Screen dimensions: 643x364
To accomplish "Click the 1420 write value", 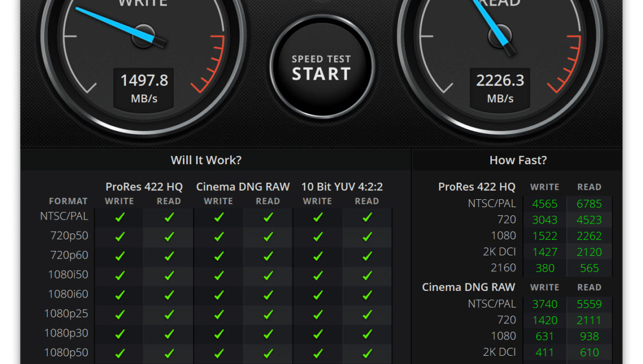I will [x=545, y=320].
